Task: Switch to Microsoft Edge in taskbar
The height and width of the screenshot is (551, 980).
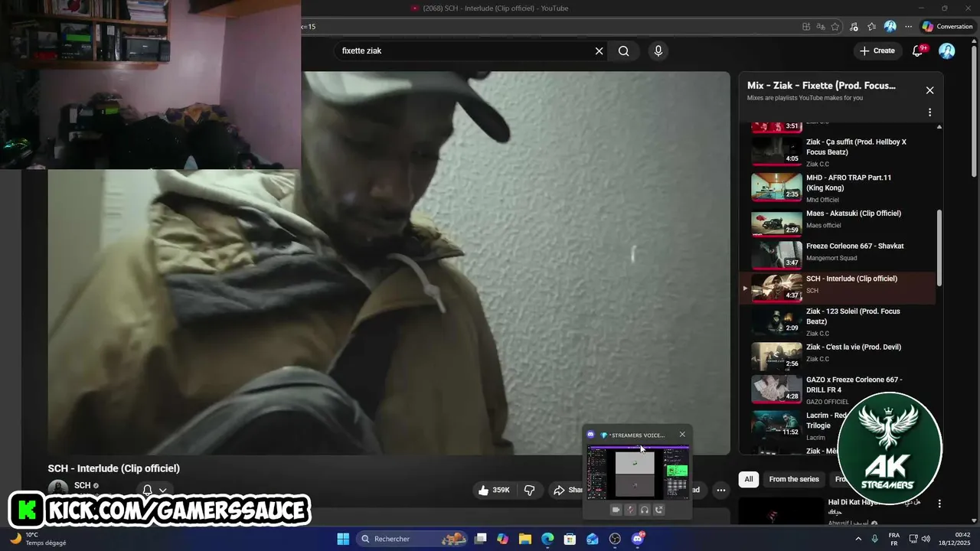Action: pyautogui.click(x=547, y=539)
